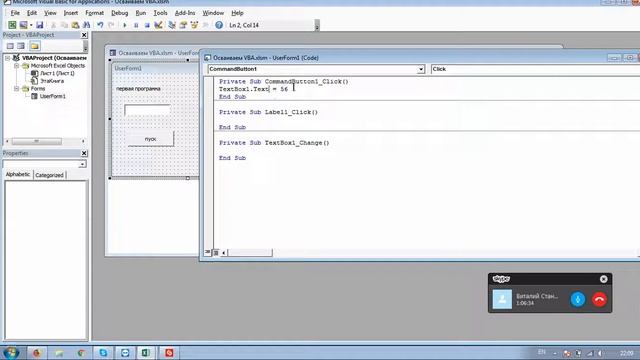Open the Tools menu
This screenshot has width=640, height=360.
160,13
